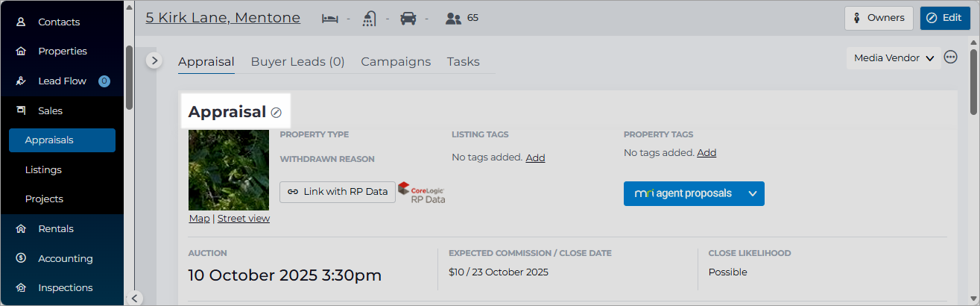Click the CoreLogic RP Data logo
Screen dimensions: 980x306
coord(422,193)
